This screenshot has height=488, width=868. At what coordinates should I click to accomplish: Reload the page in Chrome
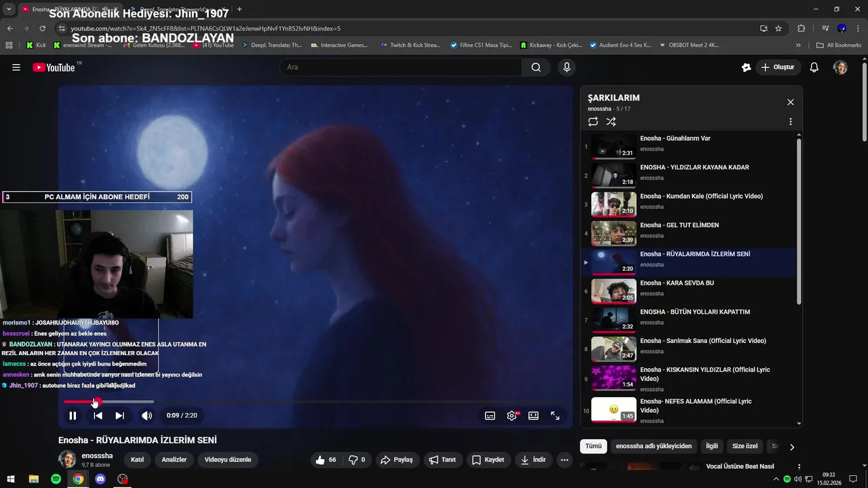pos(42,28)
